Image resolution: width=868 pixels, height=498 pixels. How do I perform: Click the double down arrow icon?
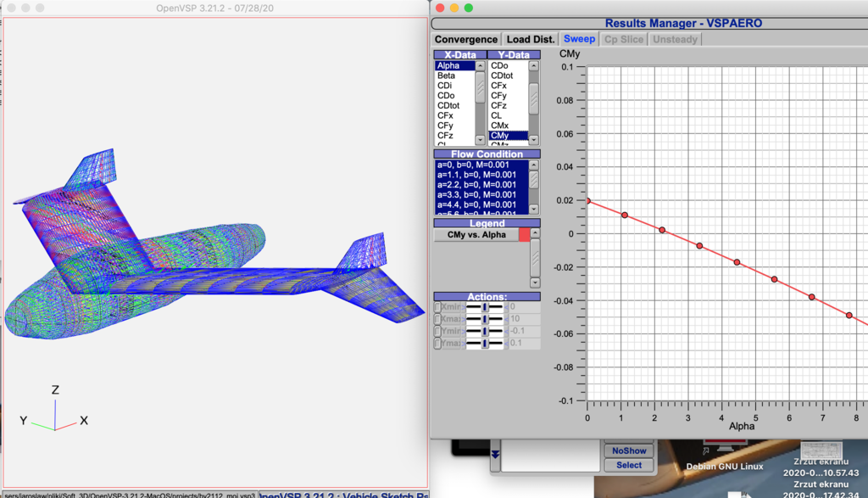pos(496,454)
